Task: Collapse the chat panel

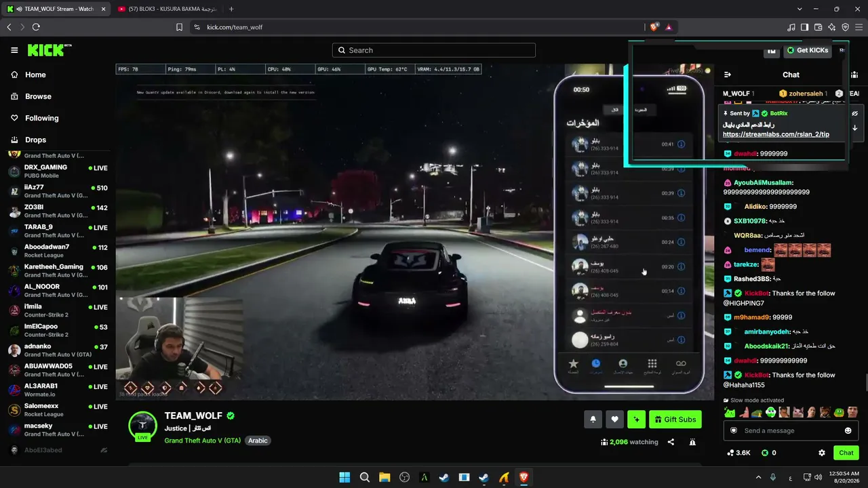Action: (728, 75)
